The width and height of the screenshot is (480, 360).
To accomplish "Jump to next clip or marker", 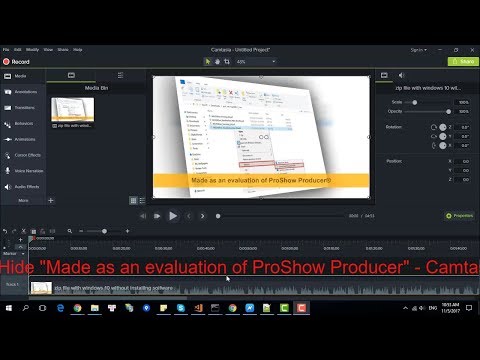I will [x=202, y=216].
